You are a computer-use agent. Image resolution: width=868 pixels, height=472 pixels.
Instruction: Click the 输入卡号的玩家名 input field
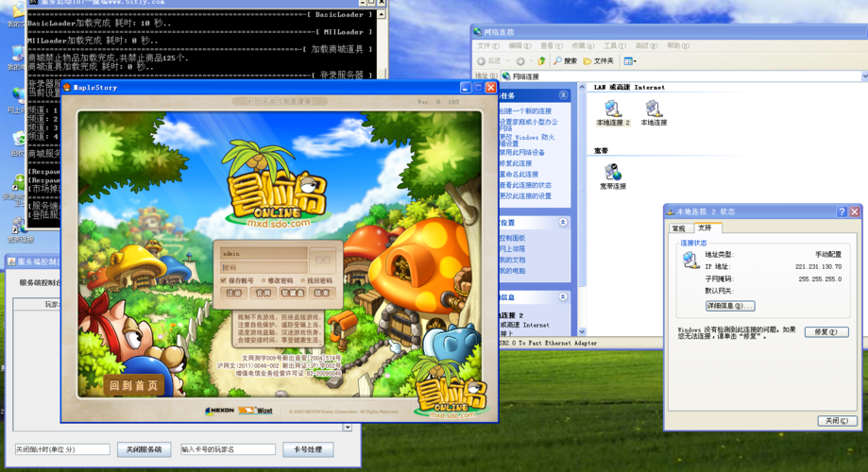pyautogui.click(x=228, y=449)
